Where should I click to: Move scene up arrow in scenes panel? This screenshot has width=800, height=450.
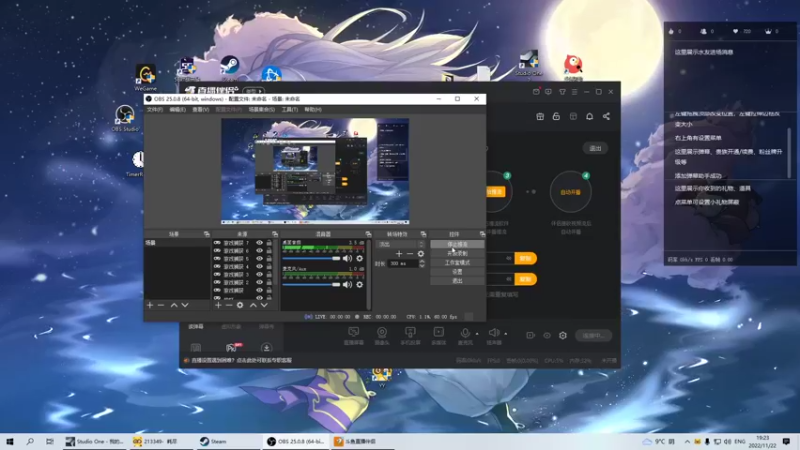(x=174, y=305)
